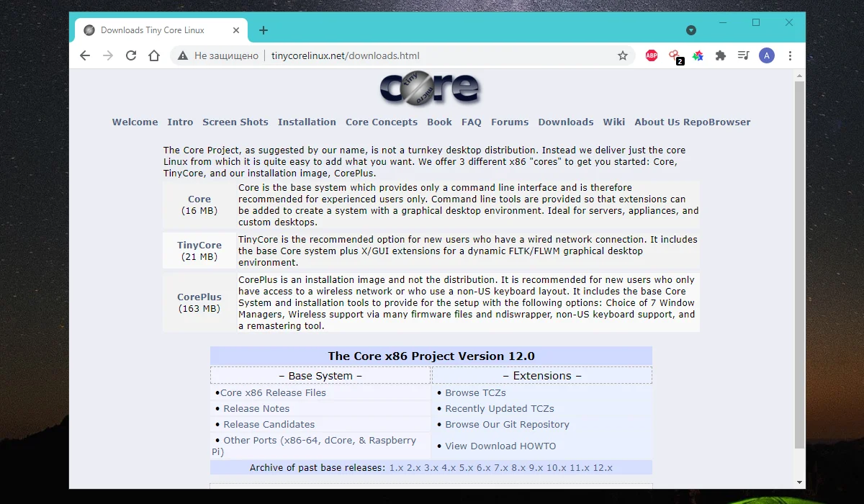
Task: Download Core (16 MB)
Action: (199, 199)
